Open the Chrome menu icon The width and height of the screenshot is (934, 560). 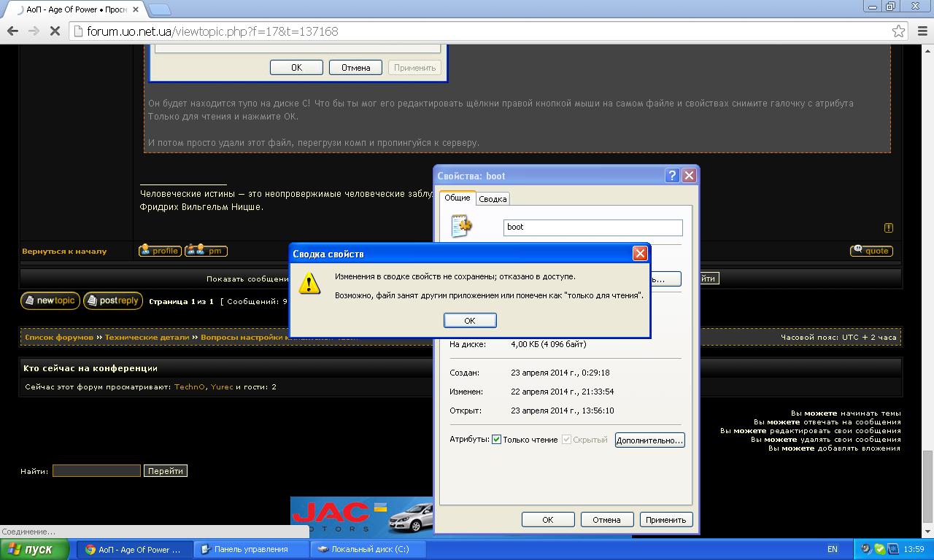click(921, 31)
